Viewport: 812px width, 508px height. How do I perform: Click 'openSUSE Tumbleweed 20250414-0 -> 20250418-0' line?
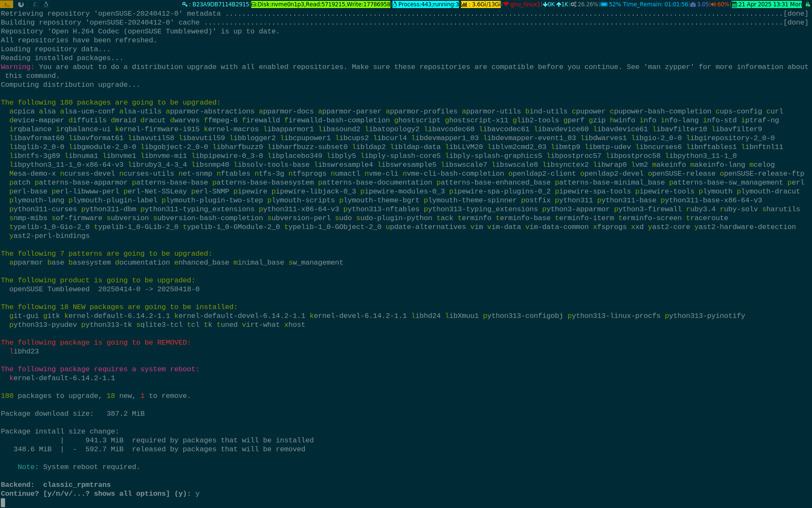coord(104,289)
